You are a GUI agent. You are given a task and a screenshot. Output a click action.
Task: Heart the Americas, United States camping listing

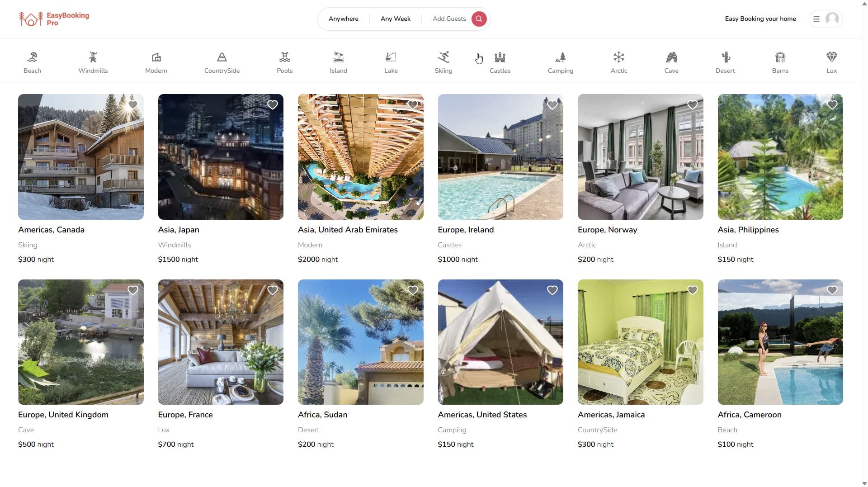click(x=552, y=290)
